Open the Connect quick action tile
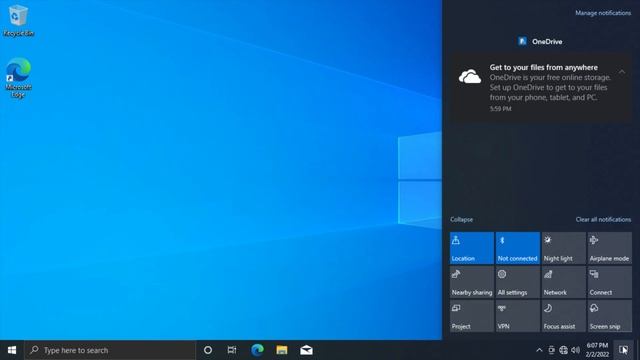 point(609,282)
